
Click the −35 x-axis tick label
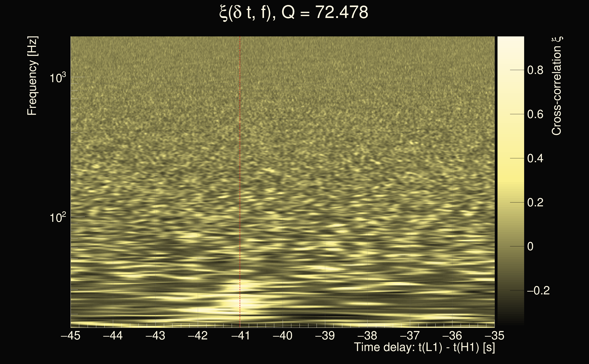[494, 336]
